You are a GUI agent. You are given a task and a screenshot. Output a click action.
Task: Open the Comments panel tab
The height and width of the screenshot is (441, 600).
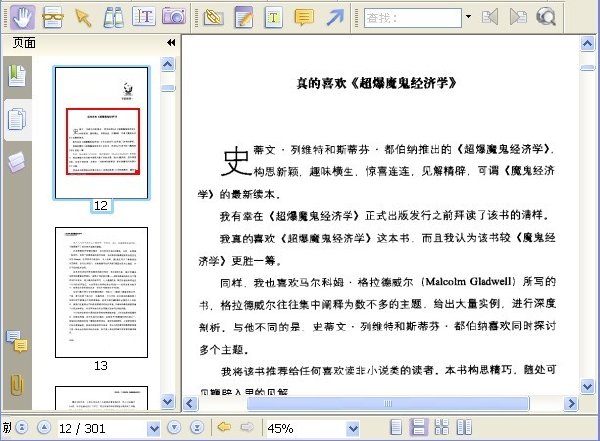(17, 341)
